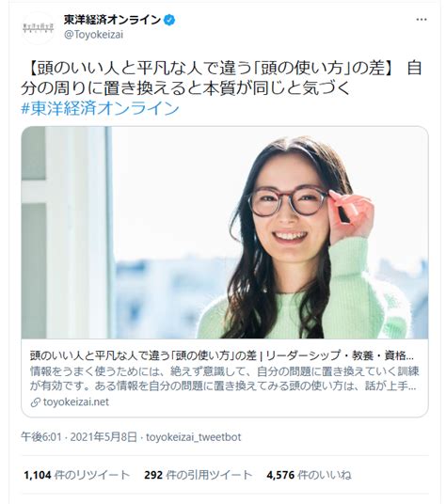Open the toyokeizai_tweetbot source link

194,437
